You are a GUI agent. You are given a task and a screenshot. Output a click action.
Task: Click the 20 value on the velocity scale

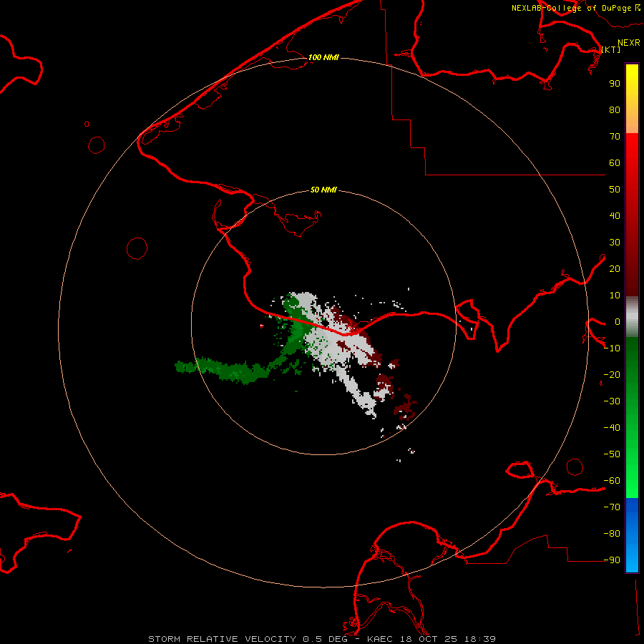(x=615, y=269)
